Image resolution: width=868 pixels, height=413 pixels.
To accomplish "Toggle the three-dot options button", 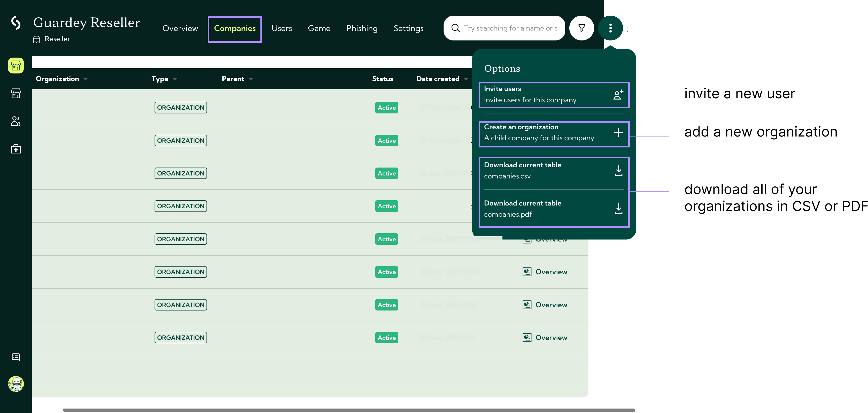I will click(x=610, y=28).
